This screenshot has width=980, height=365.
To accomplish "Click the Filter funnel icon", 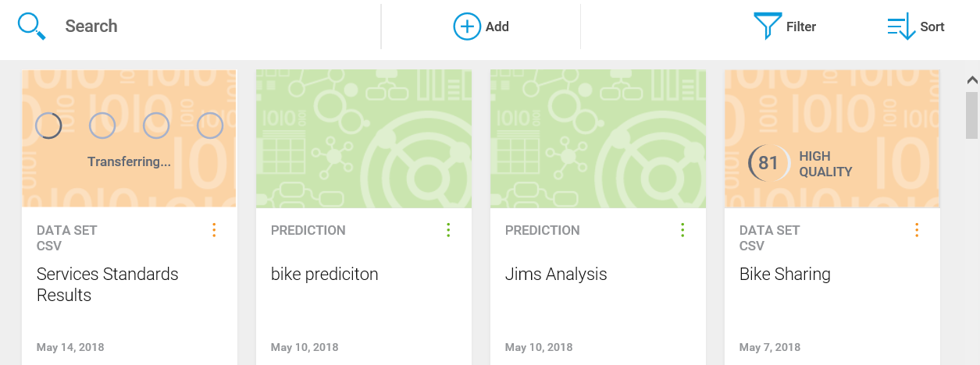I will pos(767,27).
